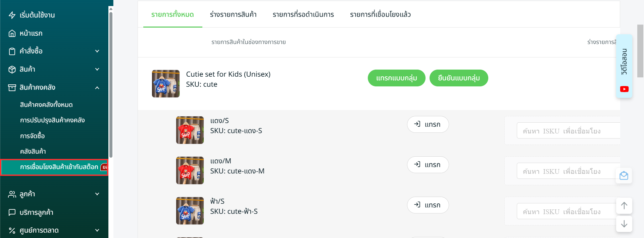Switch to รายการที่เชื่อมโยงแล้ว tab

tap(380, 14)
